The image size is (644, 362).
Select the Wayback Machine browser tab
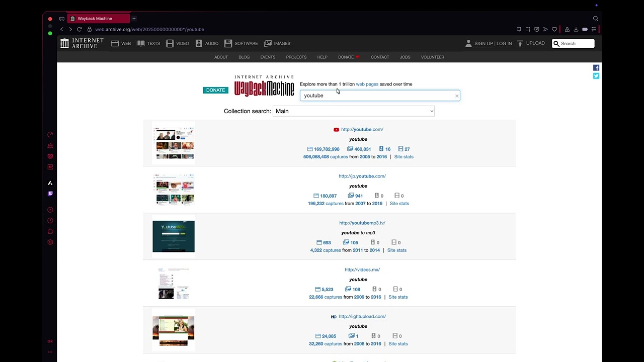tap(99, 19)
